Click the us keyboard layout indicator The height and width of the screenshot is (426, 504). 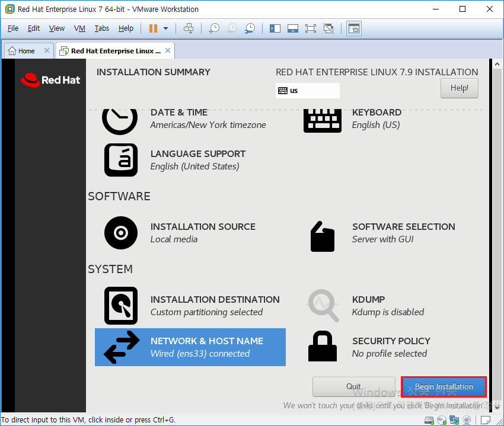[307, 91]
